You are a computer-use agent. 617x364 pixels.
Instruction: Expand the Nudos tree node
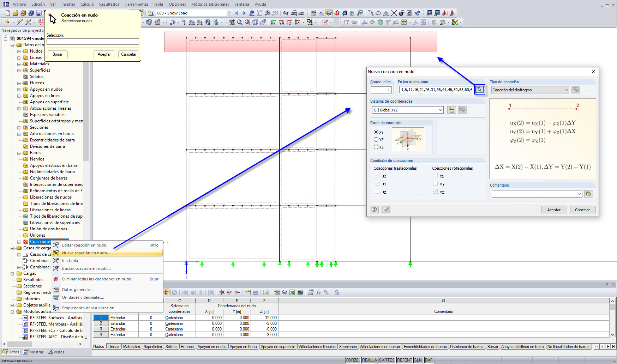19,51
